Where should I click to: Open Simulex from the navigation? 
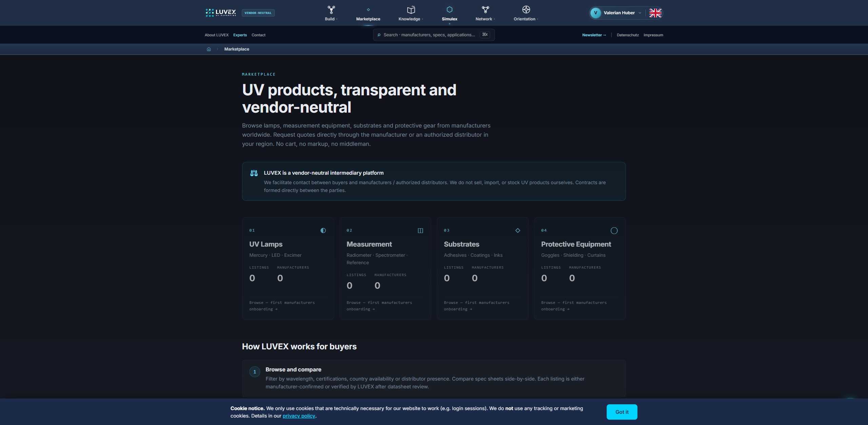pyautogui.click(x=450, y=19)
